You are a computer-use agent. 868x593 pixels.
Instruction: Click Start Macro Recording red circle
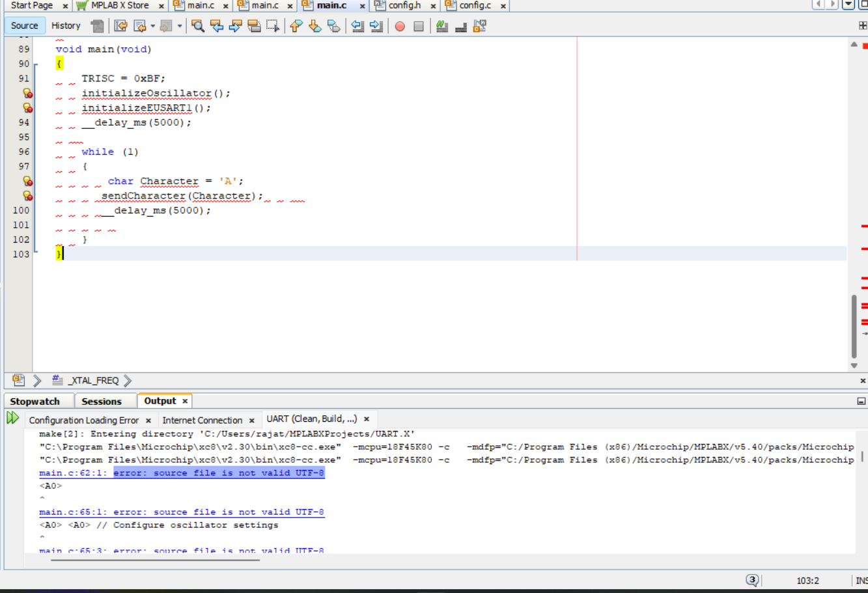400,26
